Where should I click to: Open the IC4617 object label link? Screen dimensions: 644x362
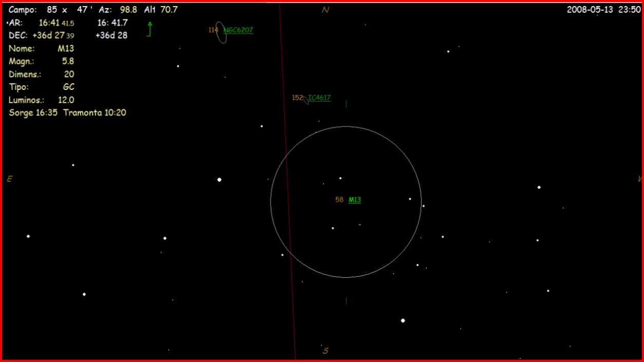point(319,98)
